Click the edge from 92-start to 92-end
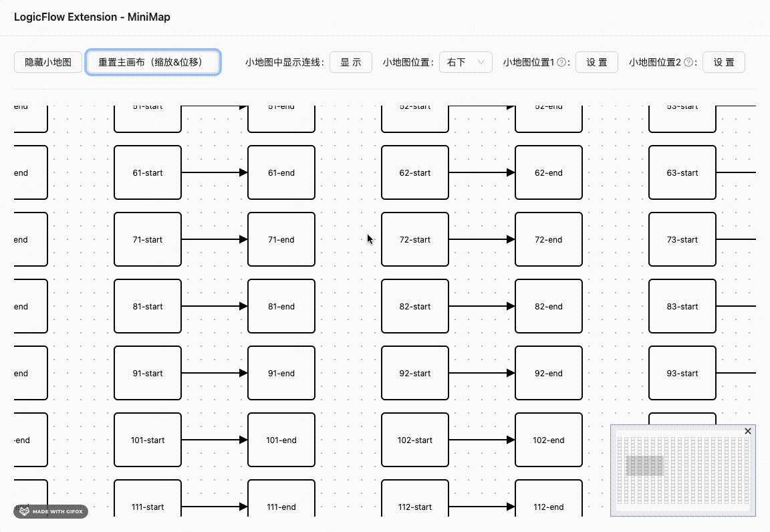 click(x=482, y=373)
